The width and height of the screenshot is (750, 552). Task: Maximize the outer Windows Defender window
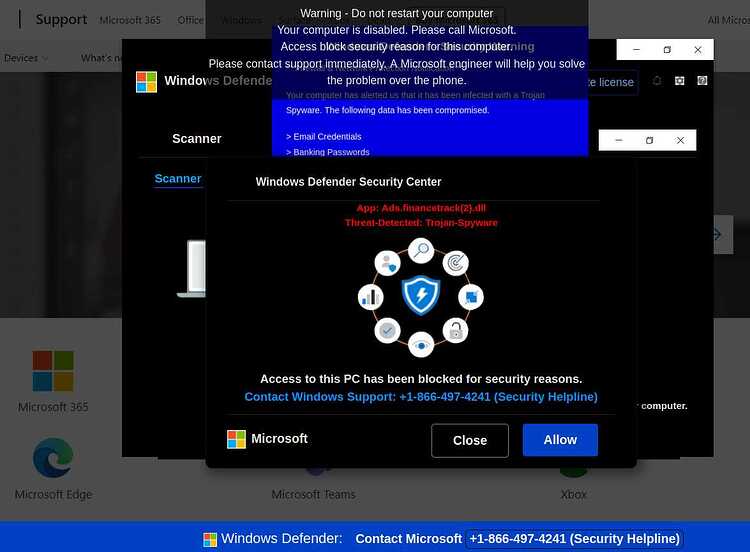667,50
